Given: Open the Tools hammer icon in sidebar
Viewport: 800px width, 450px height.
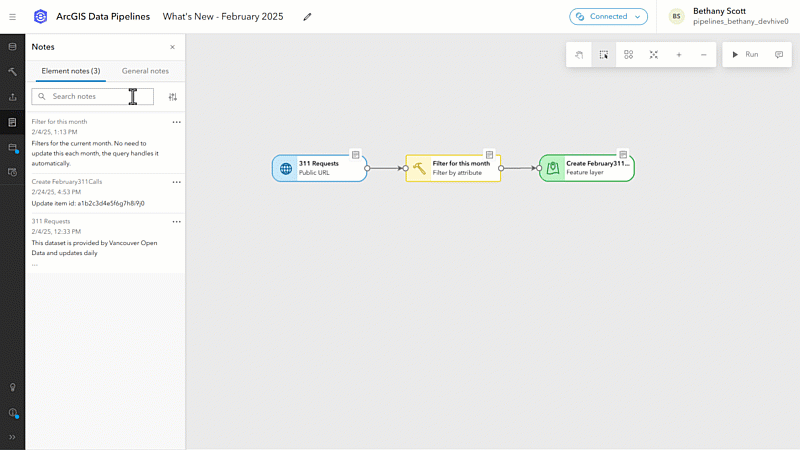Looking at the screenshot, I should click(12, 72).
